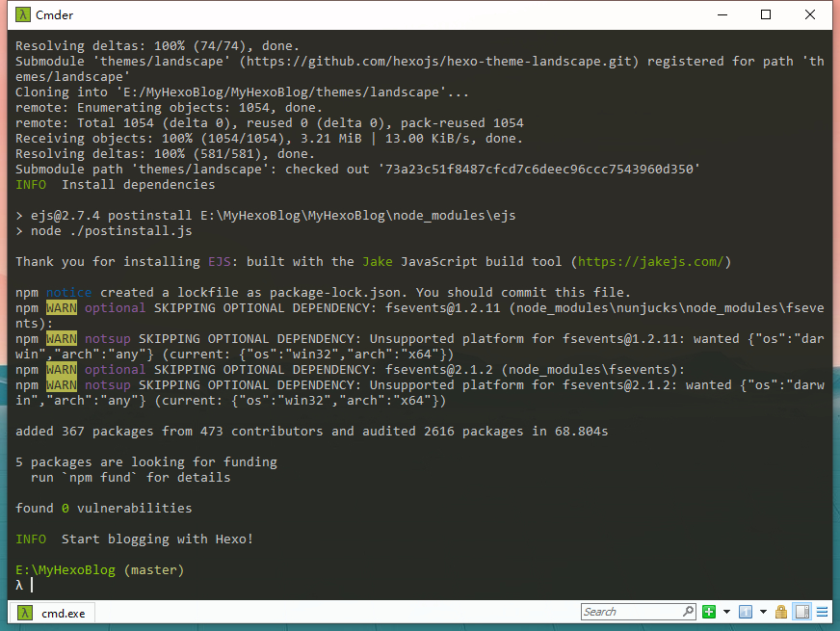Viewport: 840px width, 631px height.
Task: Click the Cmder lambda title bar icon
Action: pos(23,14)
